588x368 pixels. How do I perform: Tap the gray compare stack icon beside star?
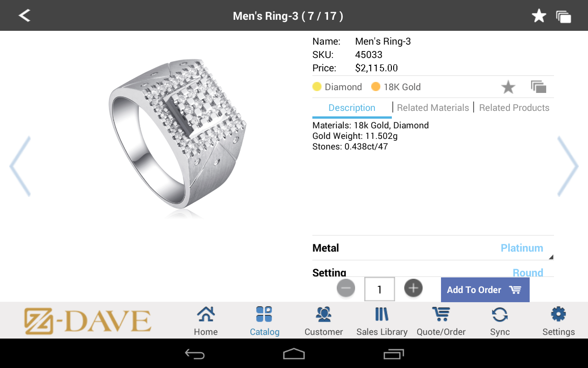tap(538, 86)
